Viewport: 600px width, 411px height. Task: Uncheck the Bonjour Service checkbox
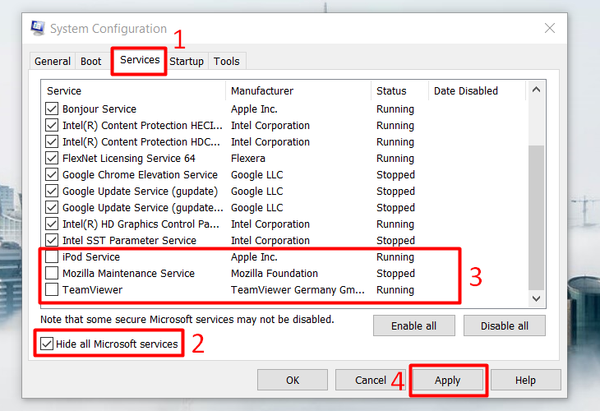tap(52, 109)
